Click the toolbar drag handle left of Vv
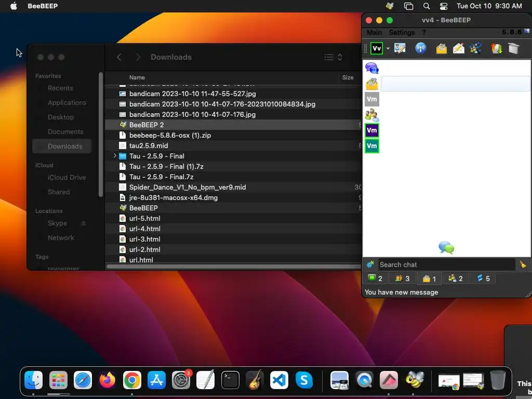 pos(365,48)
